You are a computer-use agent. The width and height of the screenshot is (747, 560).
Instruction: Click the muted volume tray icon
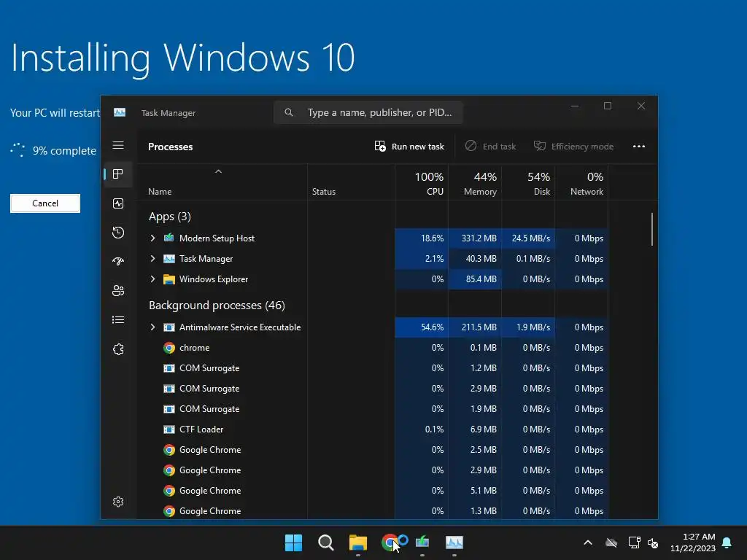click(653, 542)
